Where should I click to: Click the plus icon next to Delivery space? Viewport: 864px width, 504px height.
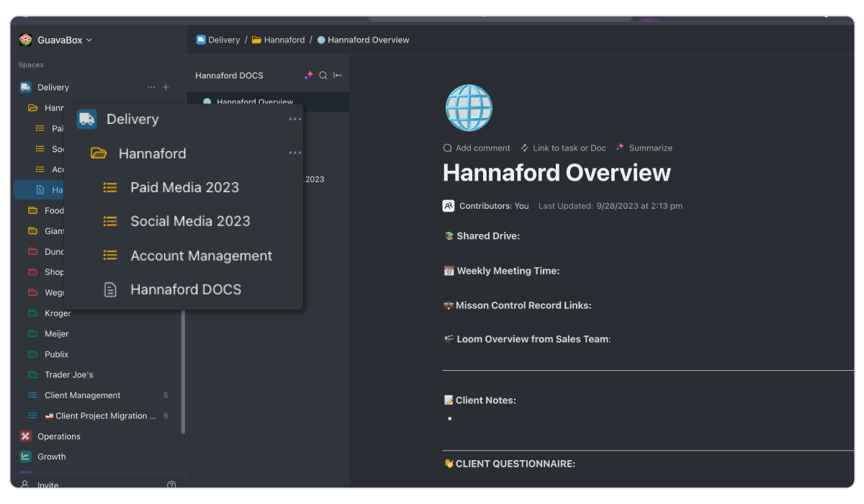click(166, 87)
